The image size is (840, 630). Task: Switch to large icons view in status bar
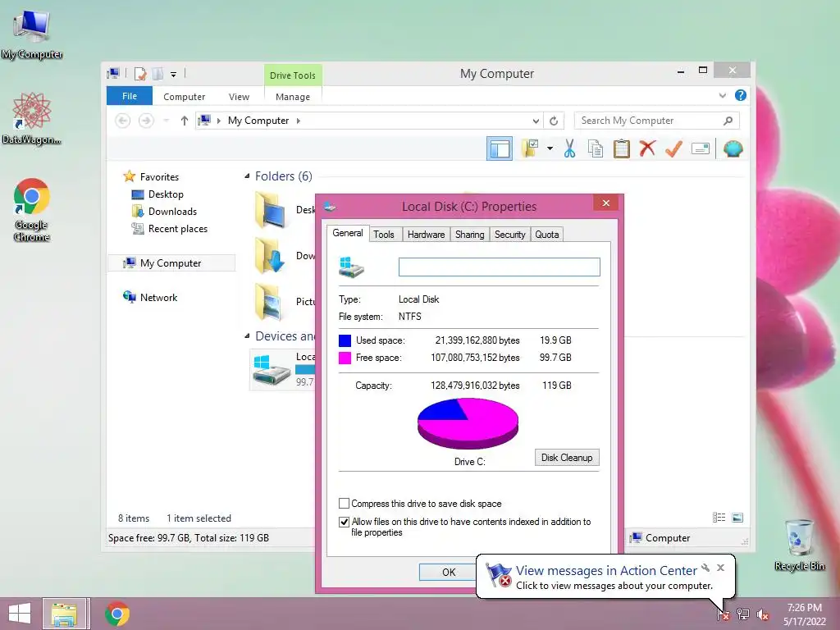point(737,518)
